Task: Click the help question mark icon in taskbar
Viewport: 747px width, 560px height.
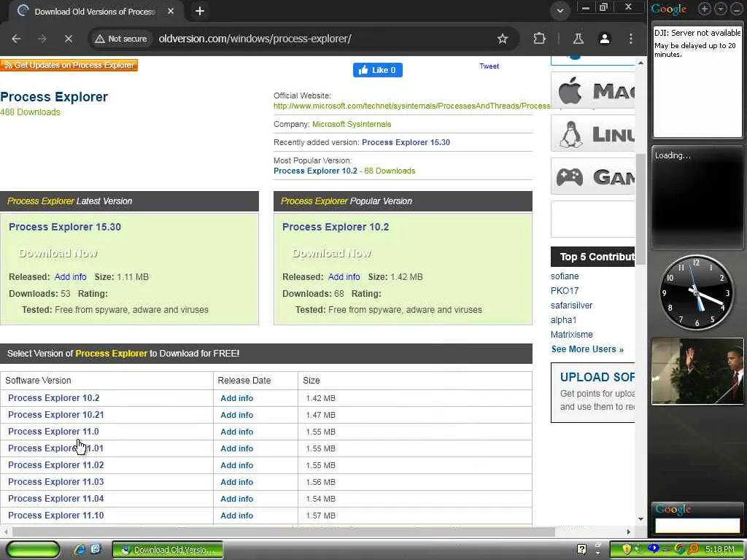Action: click(x=581, y=550)
